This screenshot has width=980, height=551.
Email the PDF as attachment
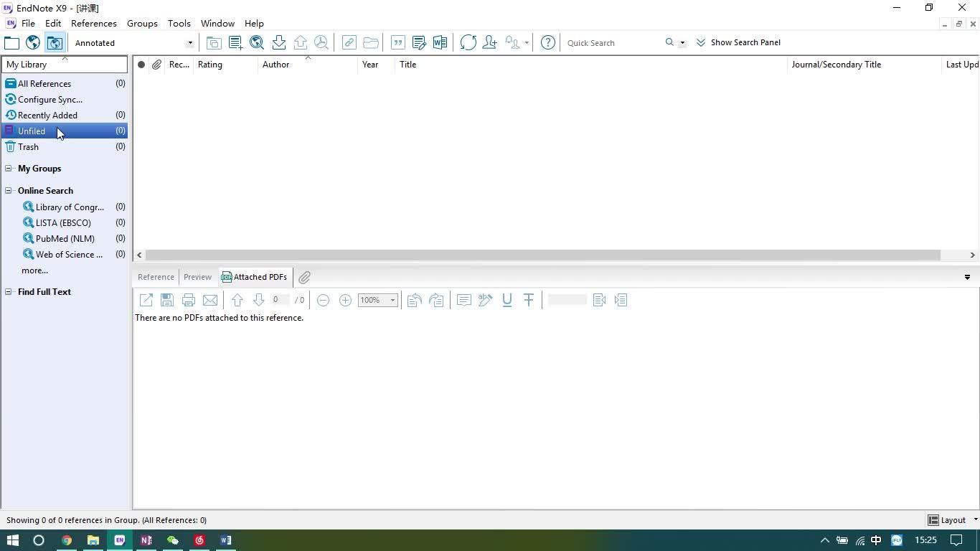(x=210, y=300)
